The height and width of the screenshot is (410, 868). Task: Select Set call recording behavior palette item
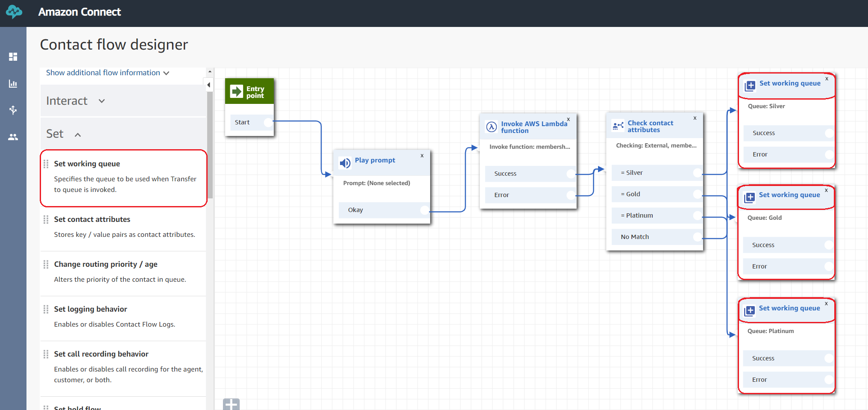123,369
